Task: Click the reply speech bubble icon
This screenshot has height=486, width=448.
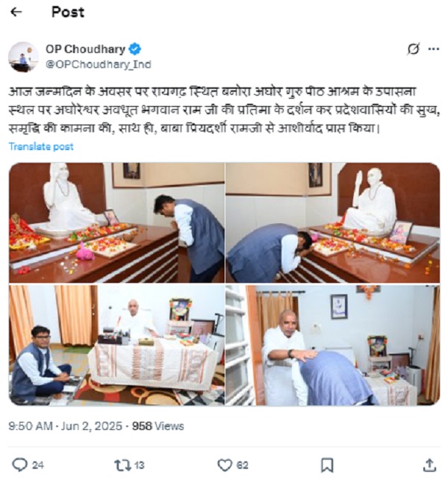Action: [19, 465]
